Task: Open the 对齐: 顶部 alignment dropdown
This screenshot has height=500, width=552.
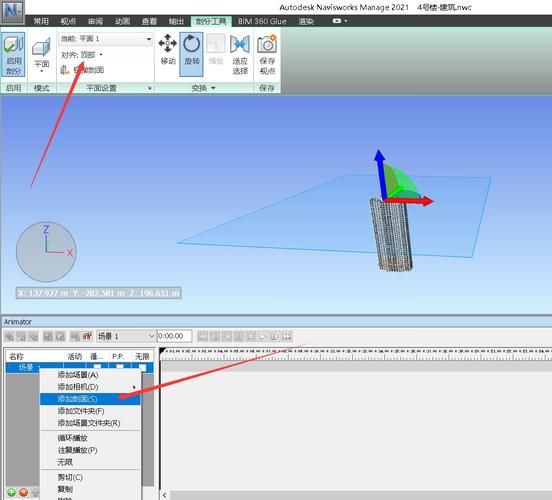Action: (x=82, y=55)
